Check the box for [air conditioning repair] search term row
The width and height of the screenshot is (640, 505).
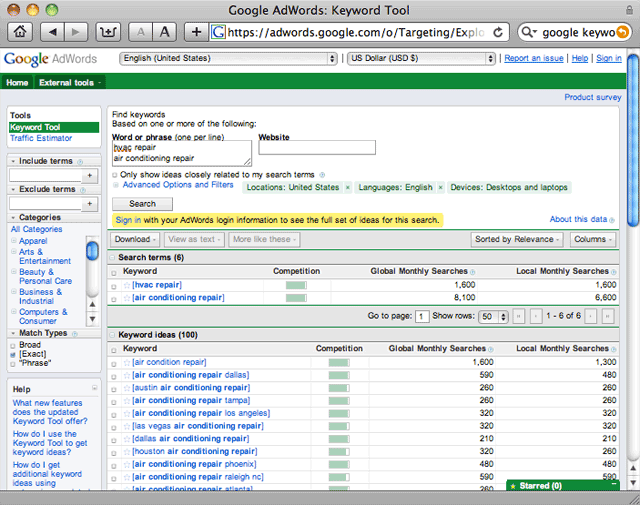coord(114,299)
